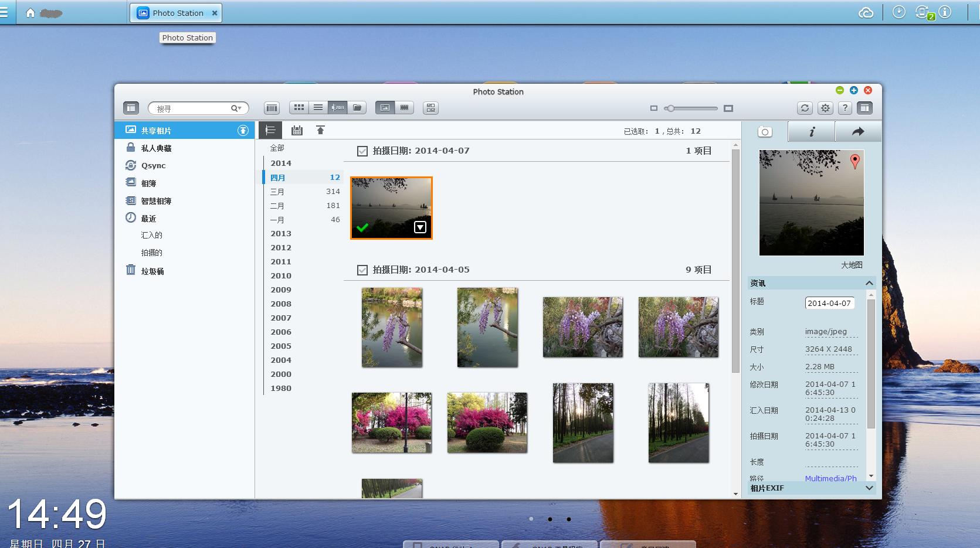Toggle the right info panel button
The image size is (980, 548).
(x=864, y=108)
